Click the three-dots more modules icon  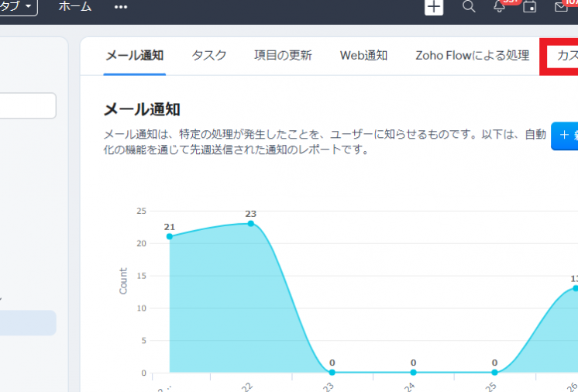coord(121,7)
